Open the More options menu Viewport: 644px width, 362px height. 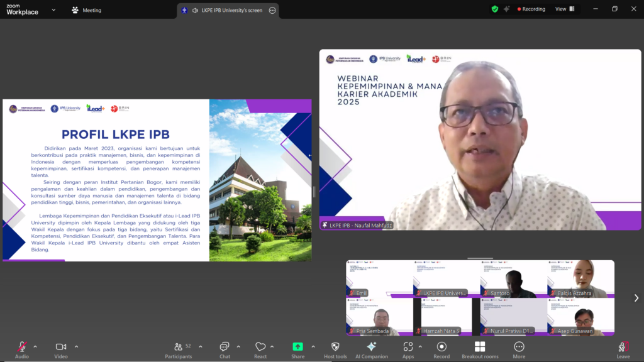519,350
